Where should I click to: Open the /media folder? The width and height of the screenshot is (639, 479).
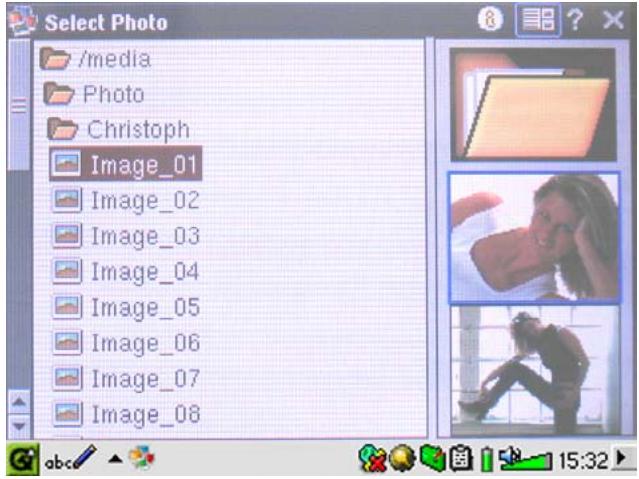[x=95, y=59]
